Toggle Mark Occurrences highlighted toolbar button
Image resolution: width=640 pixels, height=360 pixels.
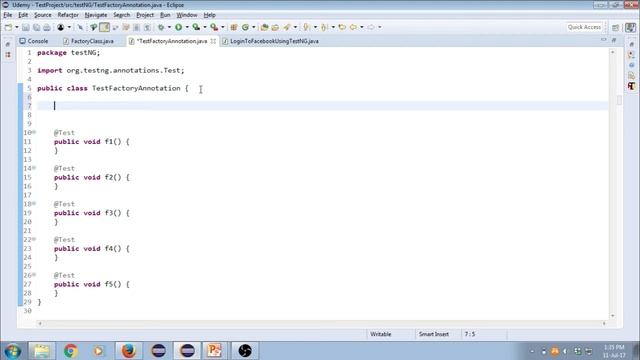(104, 27)
